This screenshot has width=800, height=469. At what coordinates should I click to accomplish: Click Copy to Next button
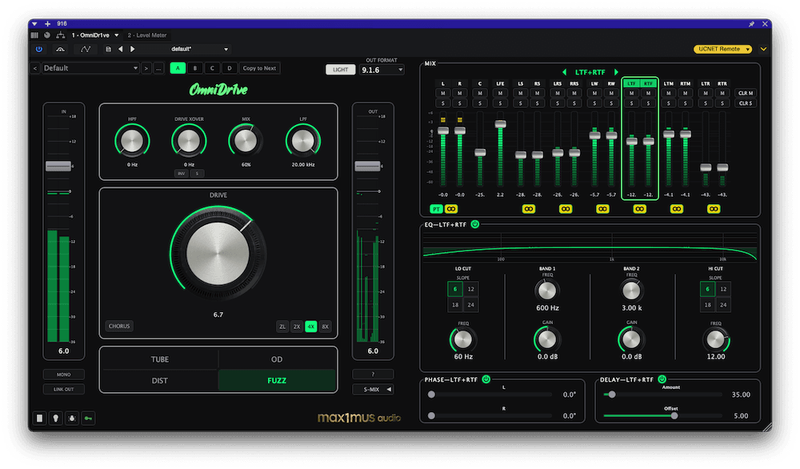259,68
